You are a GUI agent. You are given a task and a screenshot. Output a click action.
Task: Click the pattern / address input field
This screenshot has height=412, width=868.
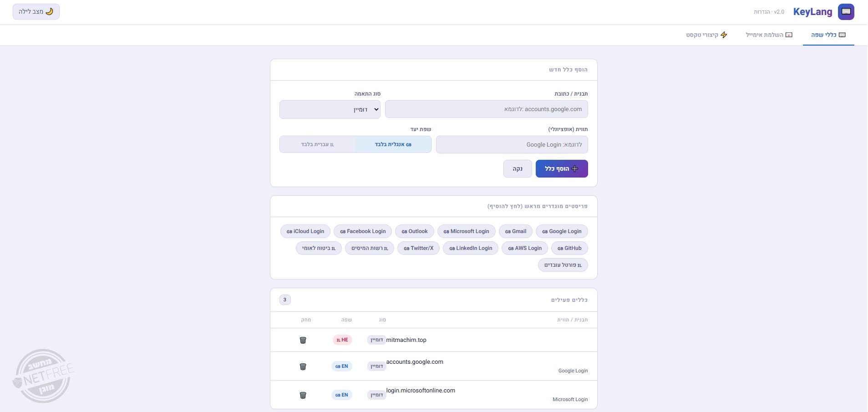tap(486, 110)
